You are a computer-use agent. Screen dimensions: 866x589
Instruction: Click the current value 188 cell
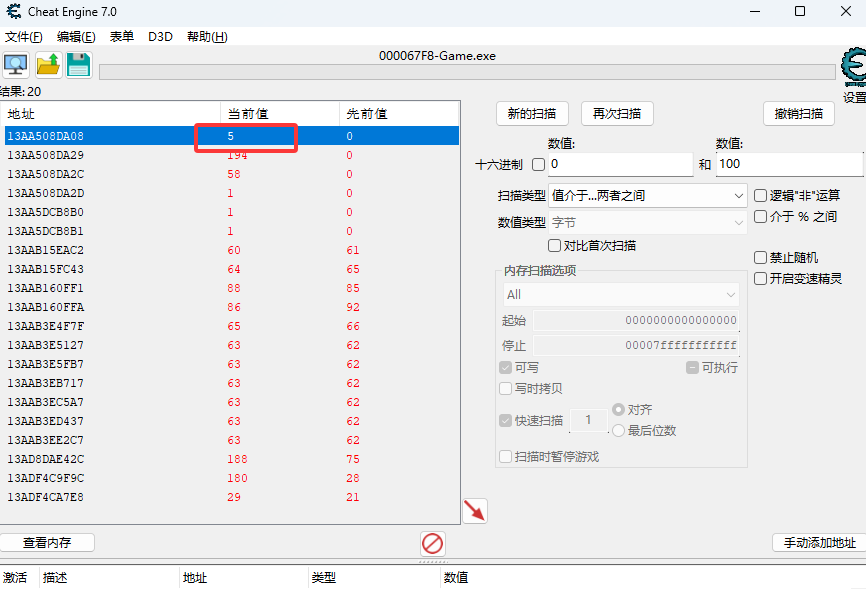tap(237, 459)
